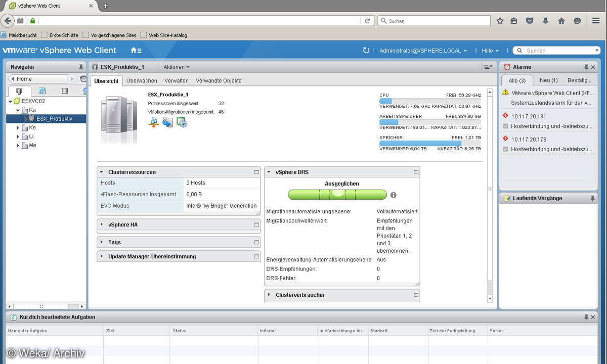Click the Home back button in Navigator

37,79
